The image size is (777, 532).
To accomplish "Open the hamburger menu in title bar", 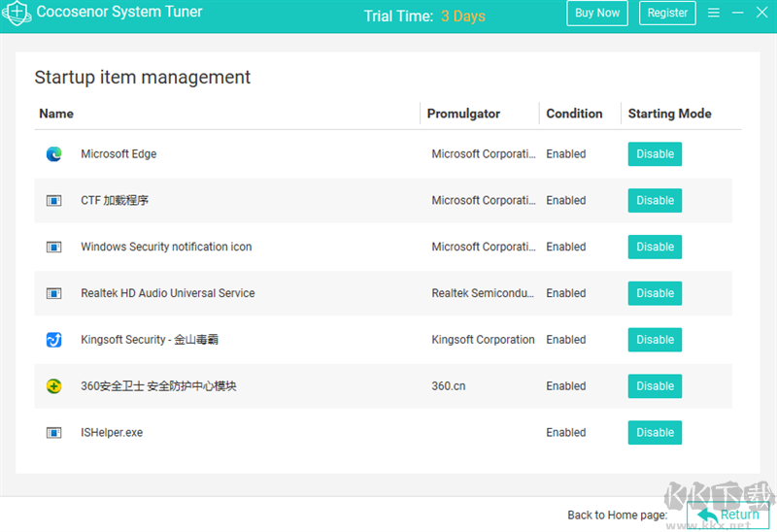I will (x=714, y=13).
